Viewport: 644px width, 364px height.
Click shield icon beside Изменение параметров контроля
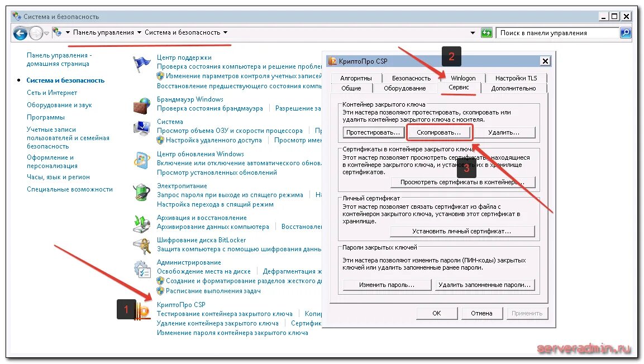[x=161, y=76]
